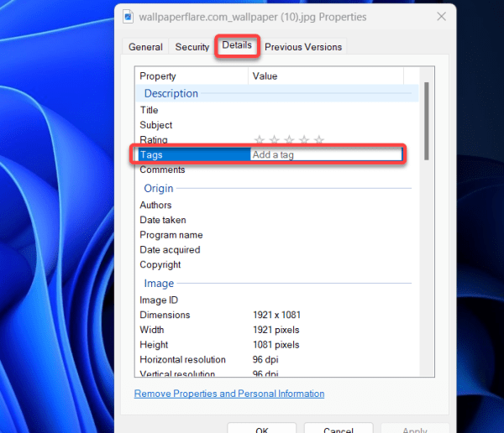Screen dimensions: 504x433
Task: Click the 'Add a tag' input field
Action: 326,155
